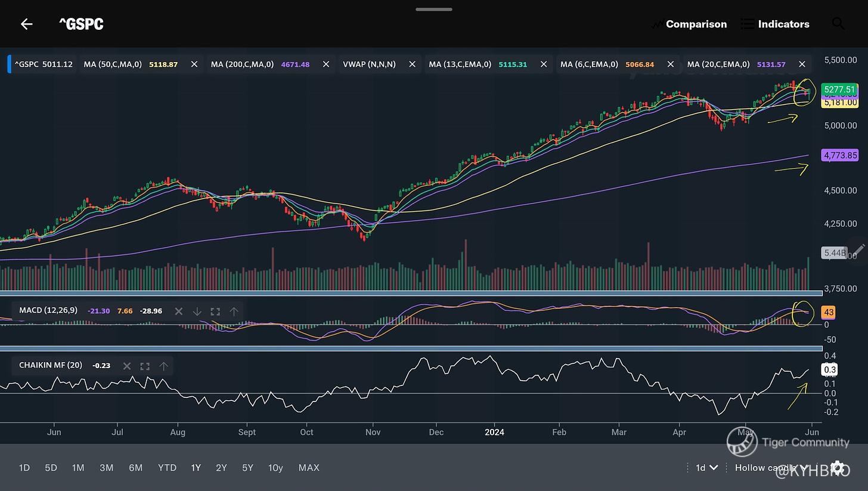This screenshot has width=868, height=491.
Task: Open the 1d interval dropdown
Action: [x=706, y=468]
